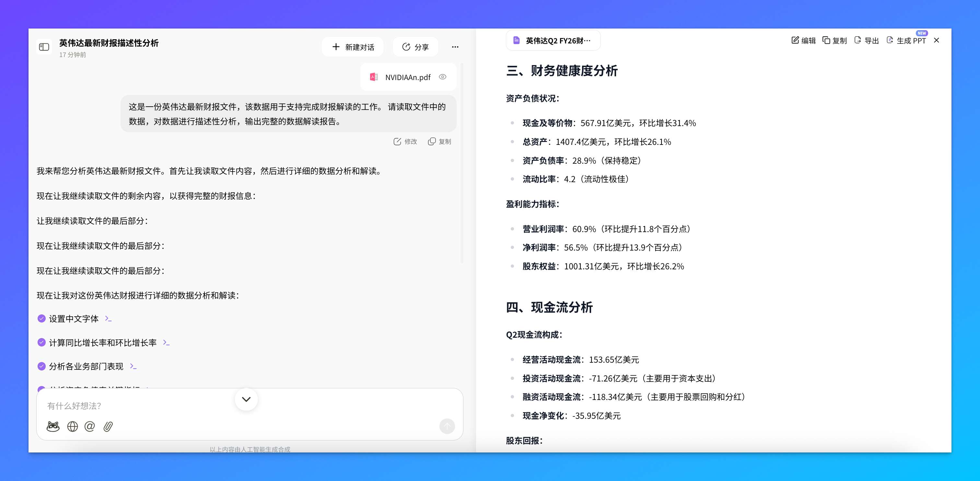Enable web search with the globe toggle

pos(72,427)
